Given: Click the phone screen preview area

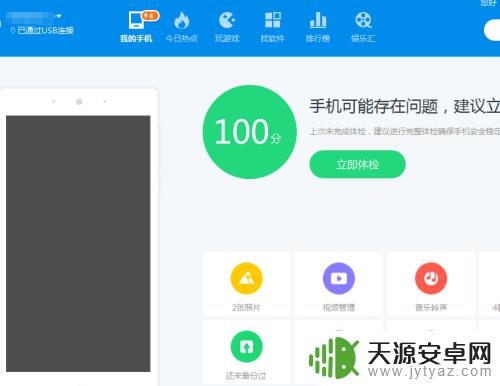Looking at the screenshot, I should tap(78, 244).
